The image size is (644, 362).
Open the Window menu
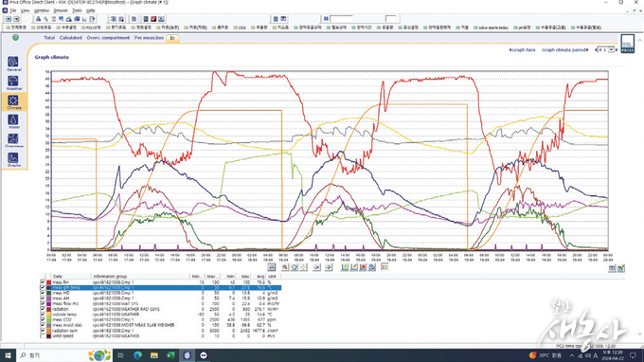coord(41,10)
